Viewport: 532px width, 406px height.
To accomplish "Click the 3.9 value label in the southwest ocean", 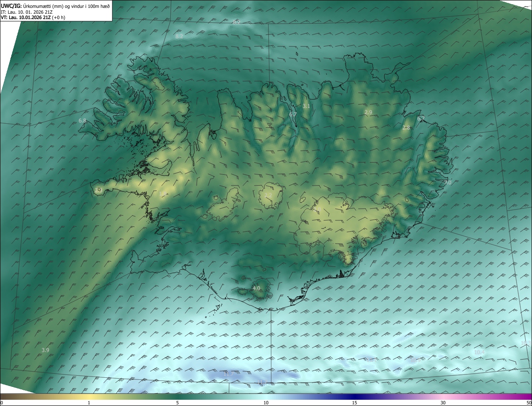I will tap(45, 350).
